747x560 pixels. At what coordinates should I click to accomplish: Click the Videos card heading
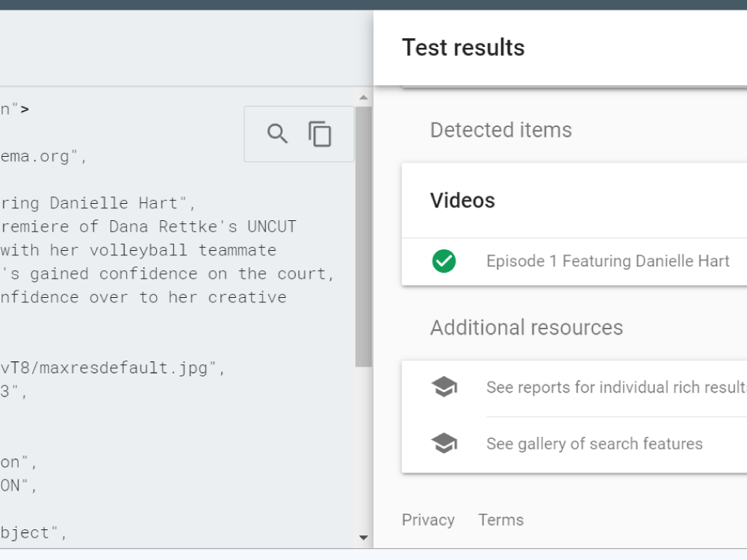[462, 200]
